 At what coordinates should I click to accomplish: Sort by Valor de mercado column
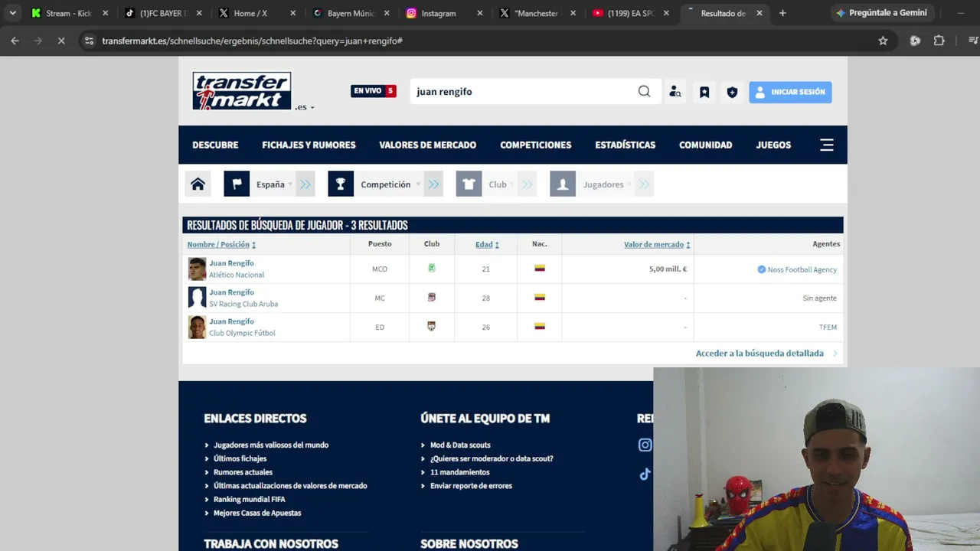point(657,244)
